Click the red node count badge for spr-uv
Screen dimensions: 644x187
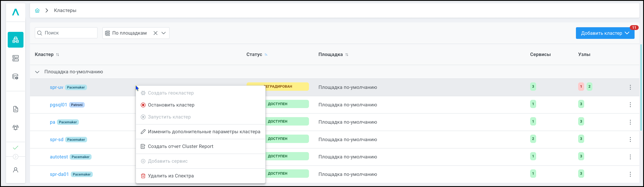(x=581, y=86)
